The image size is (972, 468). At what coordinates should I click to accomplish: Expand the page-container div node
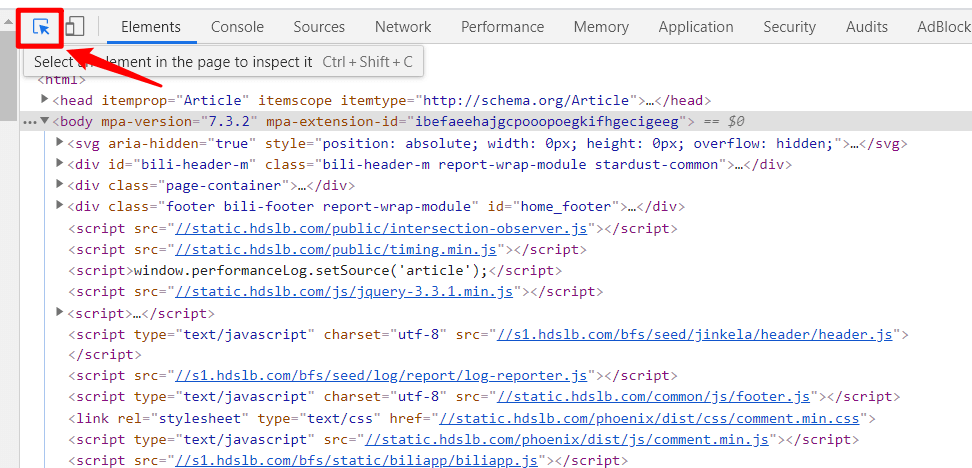click(x=60, y=184)
